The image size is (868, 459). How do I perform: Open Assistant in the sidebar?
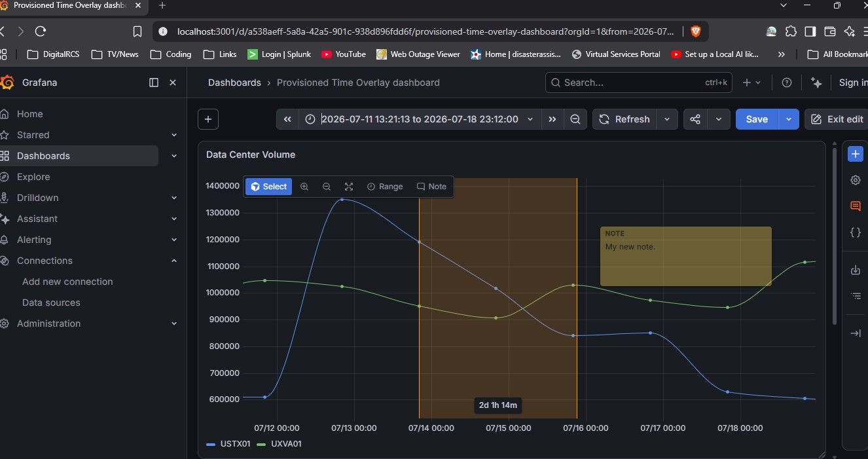pyautogui.click(x=37, y=219)
